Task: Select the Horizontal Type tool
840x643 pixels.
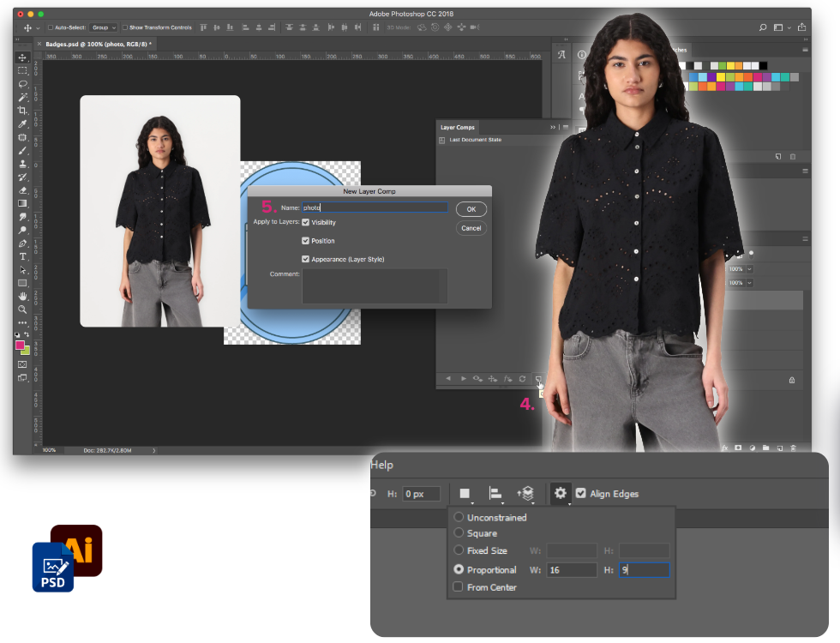Action: (x=23, y=256)
